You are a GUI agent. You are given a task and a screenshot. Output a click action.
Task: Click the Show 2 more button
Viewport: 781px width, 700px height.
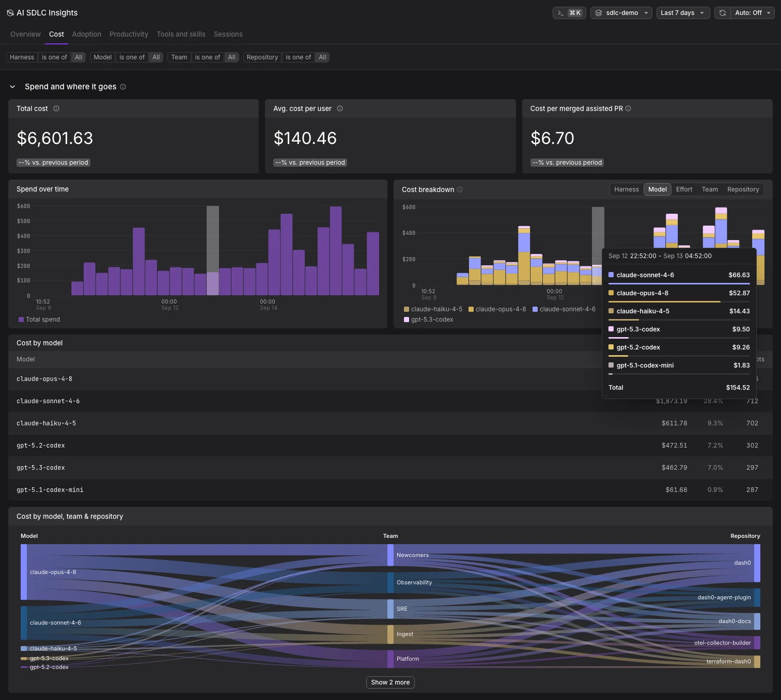390,682
